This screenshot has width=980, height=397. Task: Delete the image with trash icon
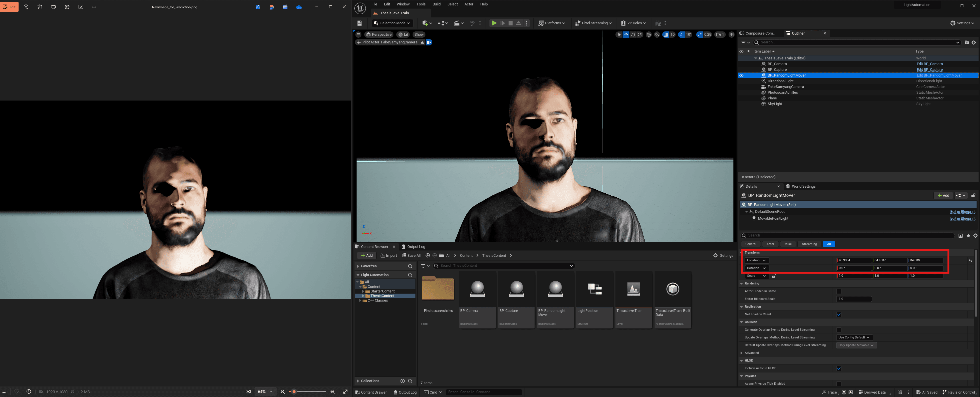click(39, 7)
